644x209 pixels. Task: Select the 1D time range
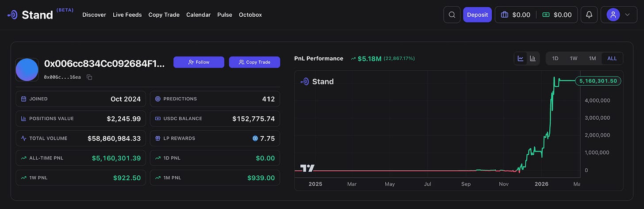pyautogui.click(x=555, y=58)
